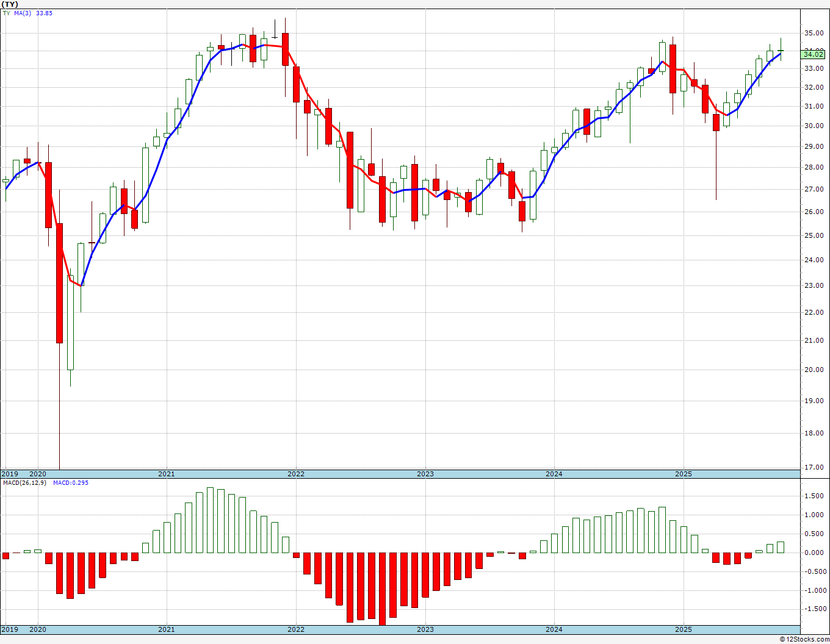Click the 1.500 MACD axis label
This screenshot has width=830, height=644.
click(x=814, y=496)
